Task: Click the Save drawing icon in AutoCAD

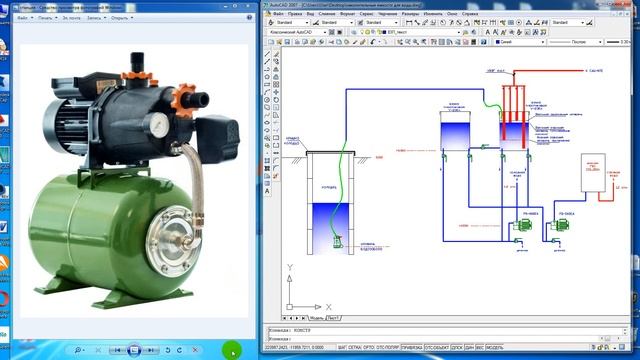Action: (287, 42)
